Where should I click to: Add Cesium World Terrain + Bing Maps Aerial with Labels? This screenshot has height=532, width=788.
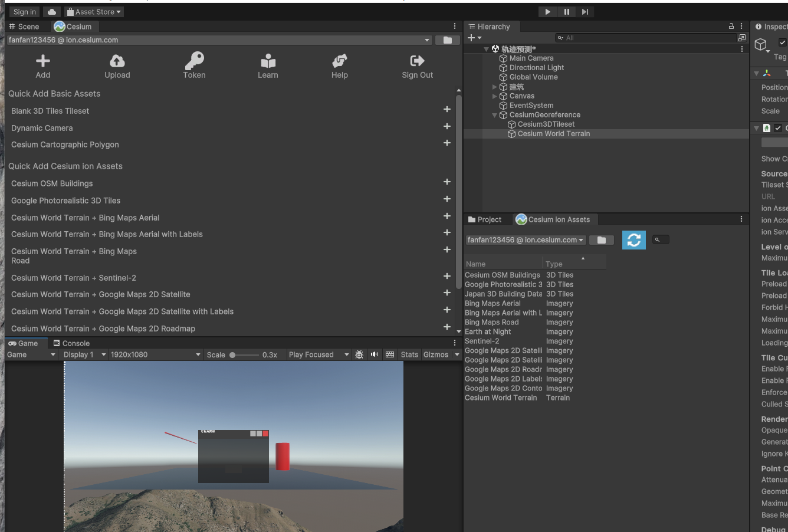coord(447,232)
